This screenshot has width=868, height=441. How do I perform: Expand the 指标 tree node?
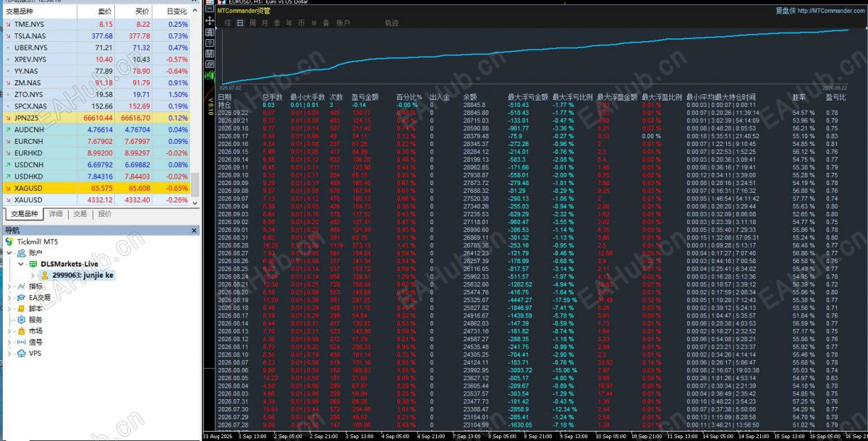(x=9, y=286)
